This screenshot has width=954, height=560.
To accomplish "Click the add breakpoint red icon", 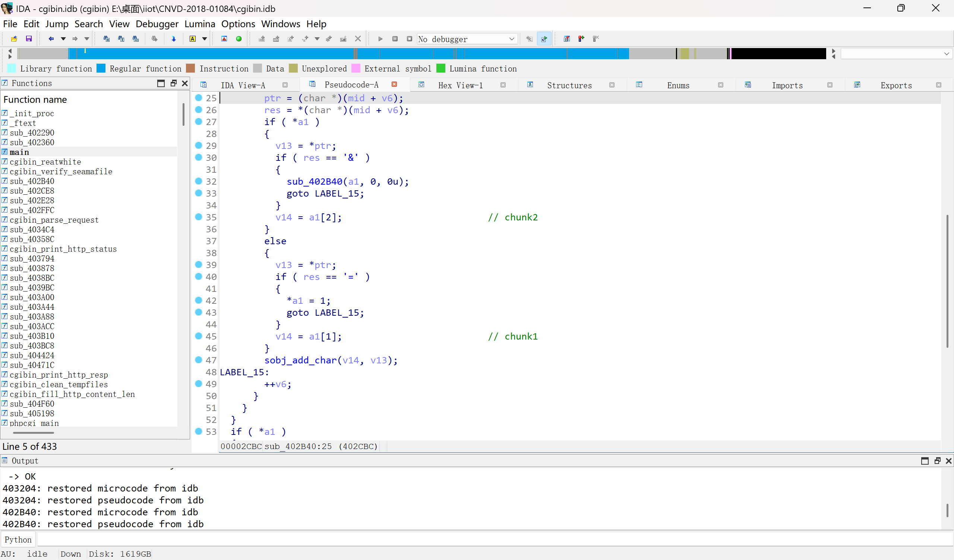I will pos(581,39).
